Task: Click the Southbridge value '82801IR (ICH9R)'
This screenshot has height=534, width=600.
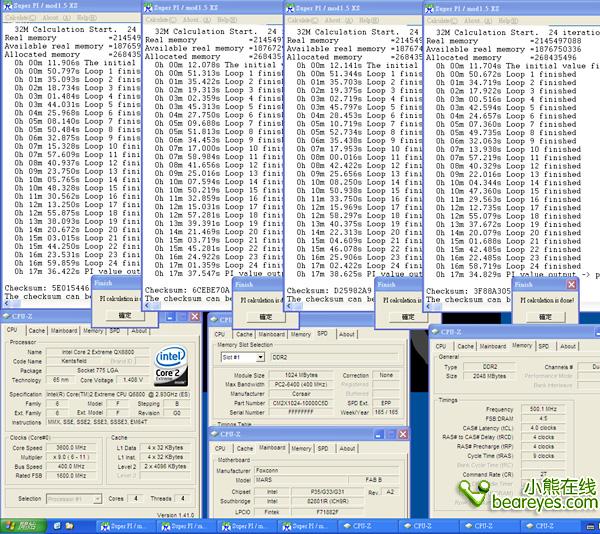Action: pyautogui.click(x=328, y=501)
